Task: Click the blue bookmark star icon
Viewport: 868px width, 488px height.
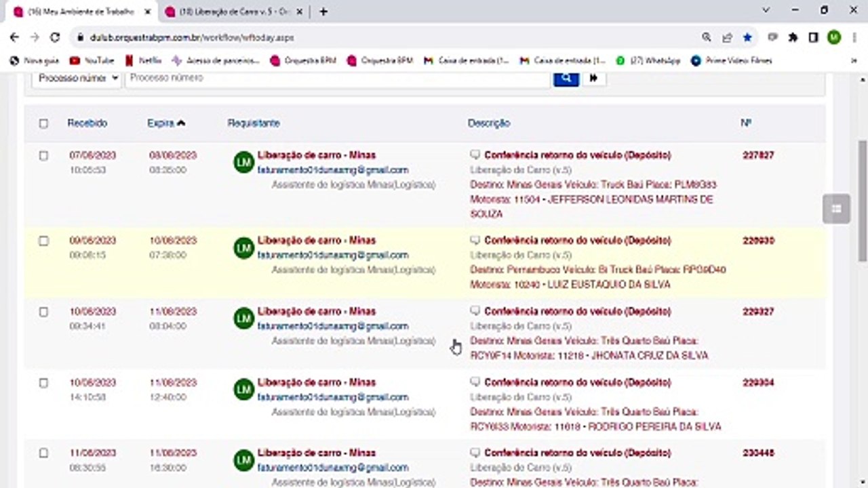Action: coord(747,38)
